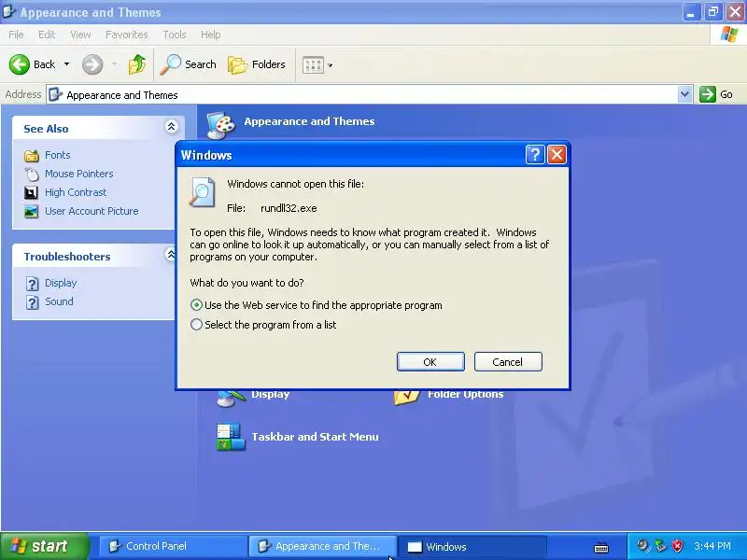The height and width of the screenshot is (560, 747).
Task: Collapse the Troubleshooters panel
Action: tap(171, 254)
